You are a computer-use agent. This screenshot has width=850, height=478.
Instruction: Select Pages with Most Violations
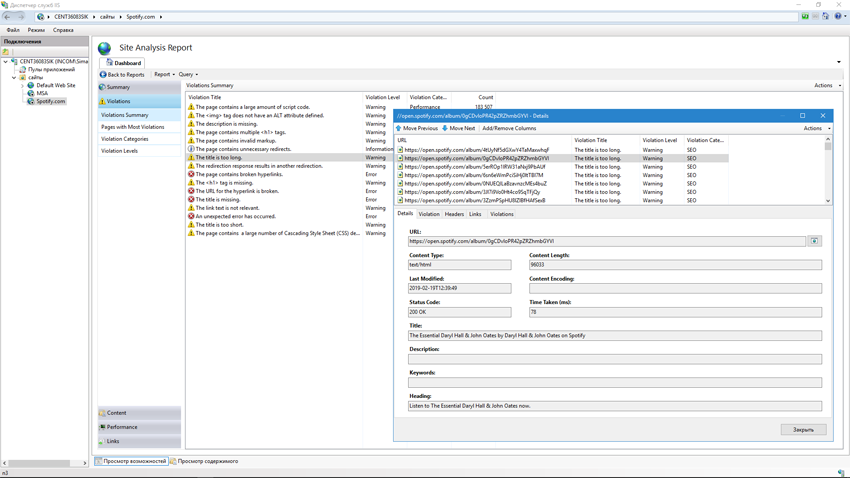139,127
